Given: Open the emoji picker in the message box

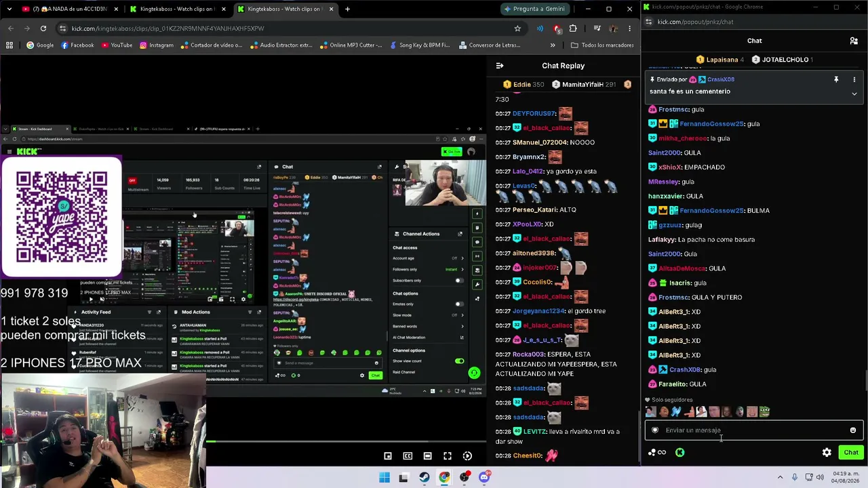Looking at the screenshot, I should coord(853,430).
